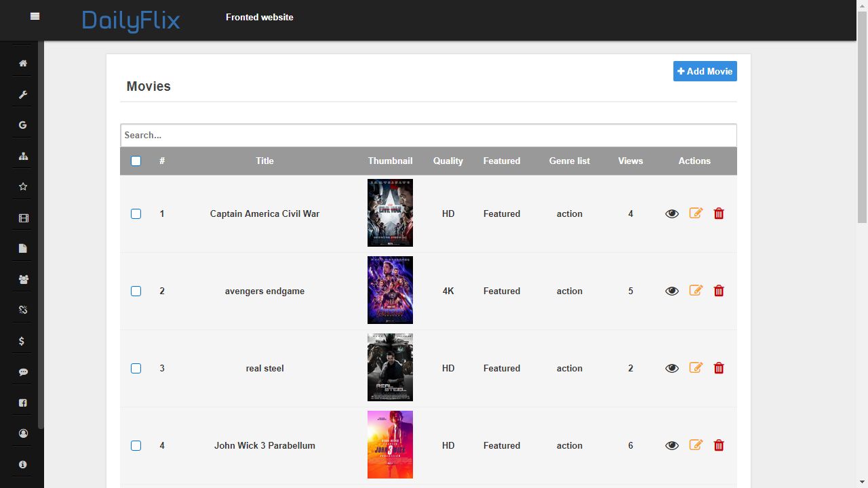The width and height of the screenshot is (868, 488).
Task: View the Captain America Civil War movie
Action: [672, 213]
